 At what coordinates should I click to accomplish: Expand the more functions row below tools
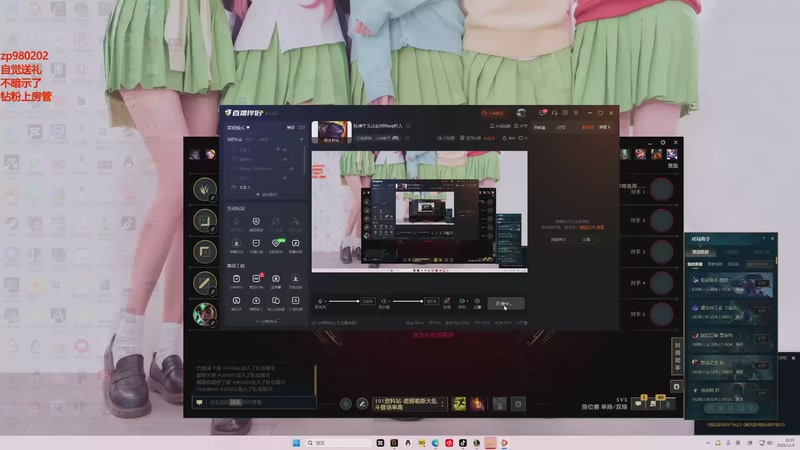[266, 321]
